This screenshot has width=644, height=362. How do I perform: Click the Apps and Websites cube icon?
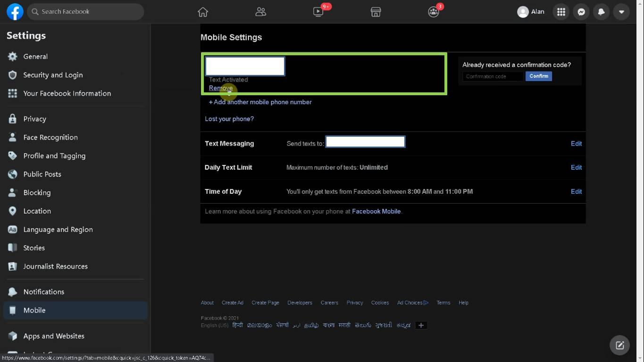[x=13, y=336]
